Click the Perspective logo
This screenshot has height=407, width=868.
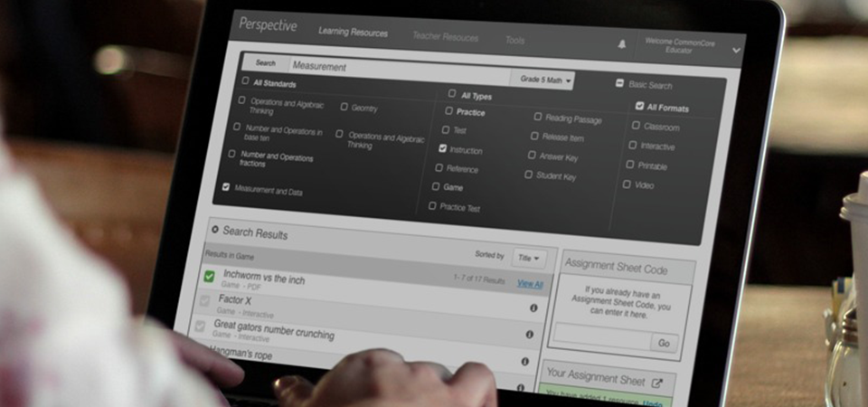click(268, 25)
